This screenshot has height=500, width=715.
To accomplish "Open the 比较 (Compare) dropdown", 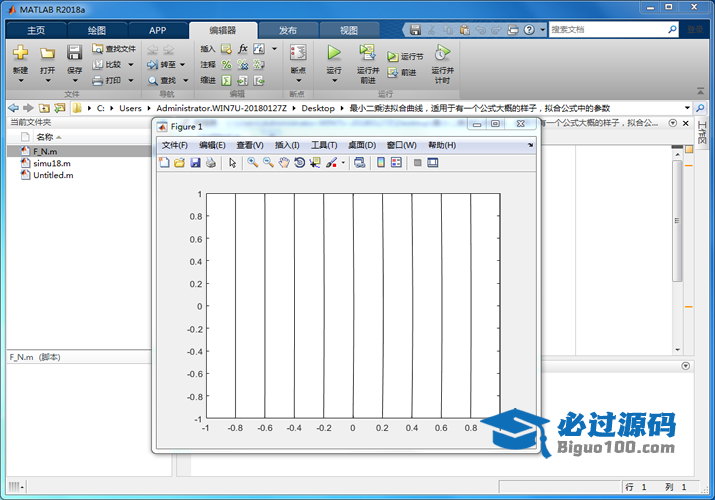I will 130,64.
